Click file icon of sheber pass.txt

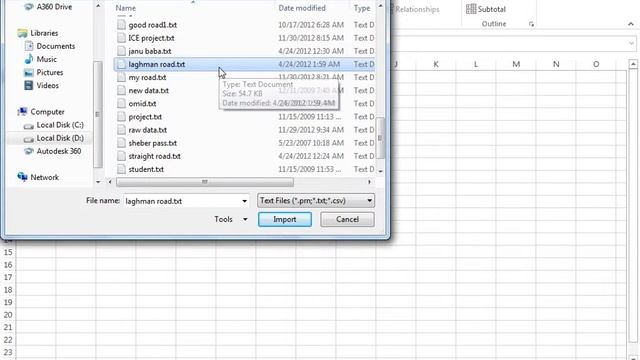(x=121, y=143)
